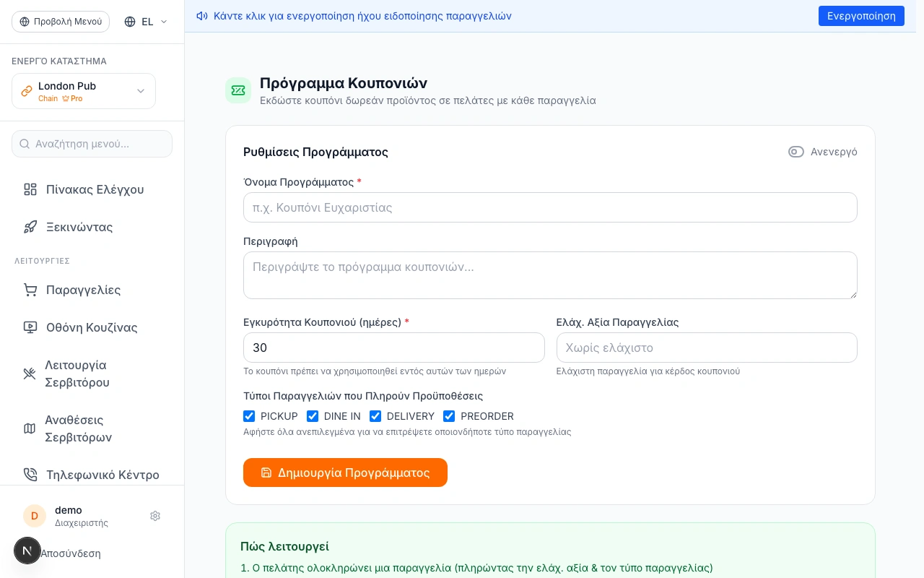Viewport: 924px width, 578px height.
Task: Click the shopping cart icon for Παραγγελίες
Action: pyautogui.click(x=30, y=290)
